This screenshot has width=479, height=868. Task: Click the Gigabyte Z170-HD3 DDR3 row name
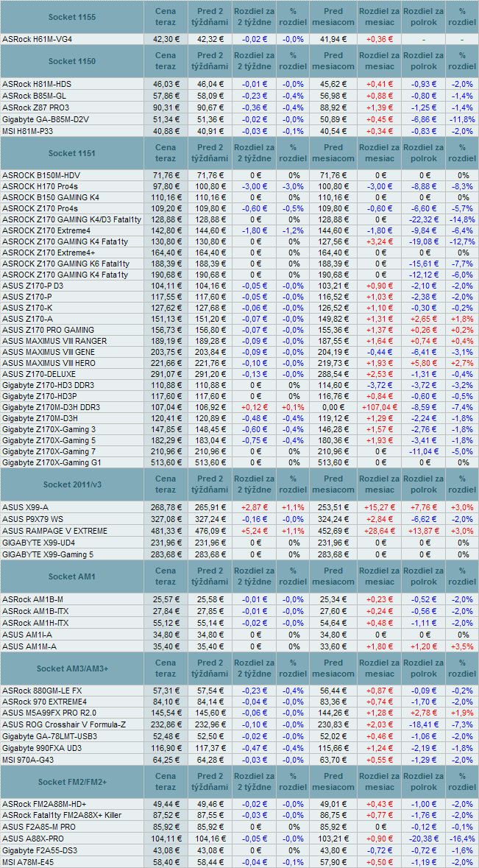point(48,385)
